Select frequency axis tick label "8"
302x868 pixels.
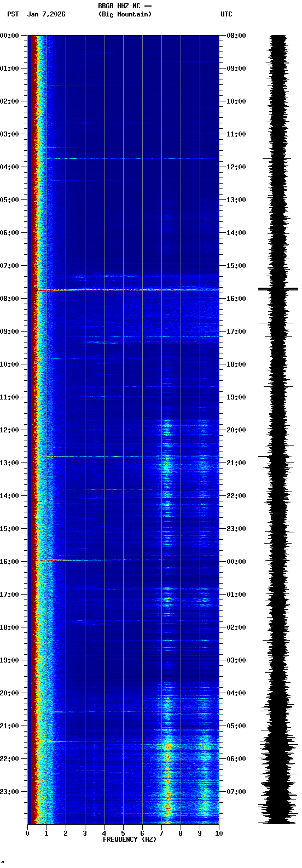(181, 833)
